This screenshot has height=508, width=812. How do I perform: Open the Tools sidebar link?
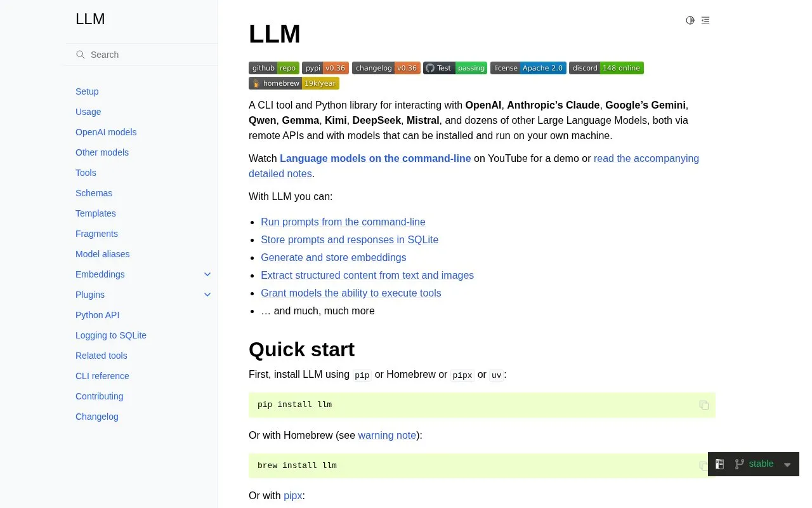point(86,173)
